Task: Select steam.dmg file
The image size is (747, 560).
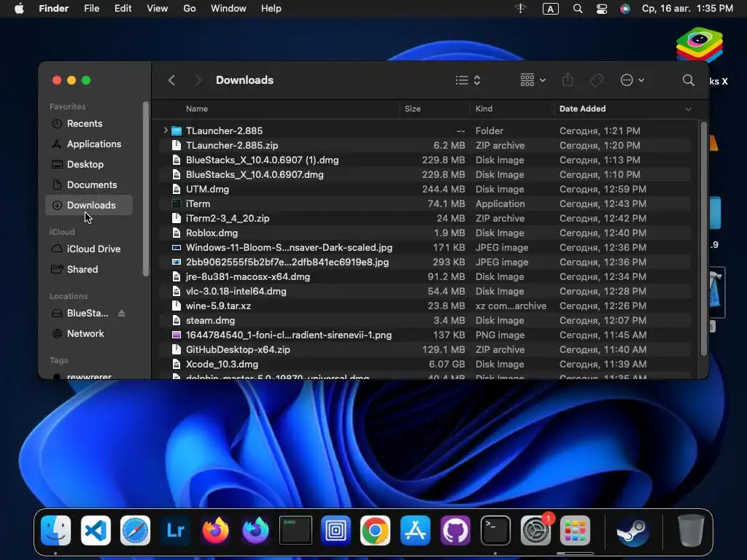Action: [426, 321]
